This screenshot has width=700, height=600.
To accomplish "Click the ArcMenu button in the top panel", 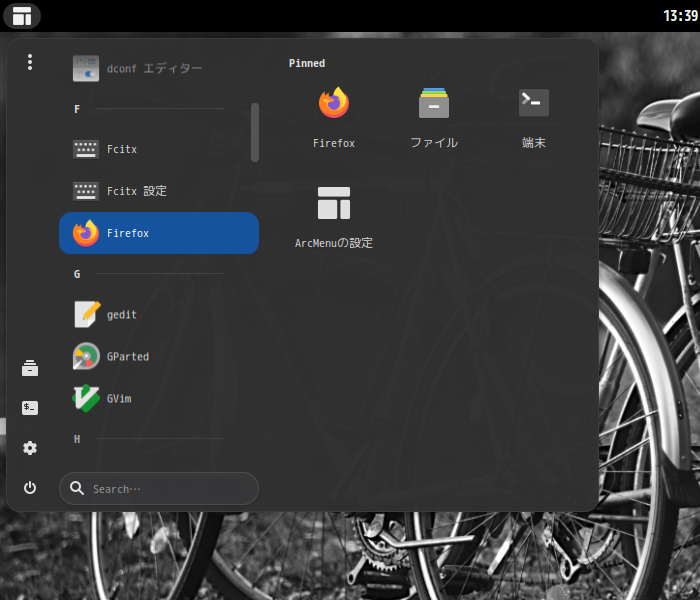I will pos(22,16).
